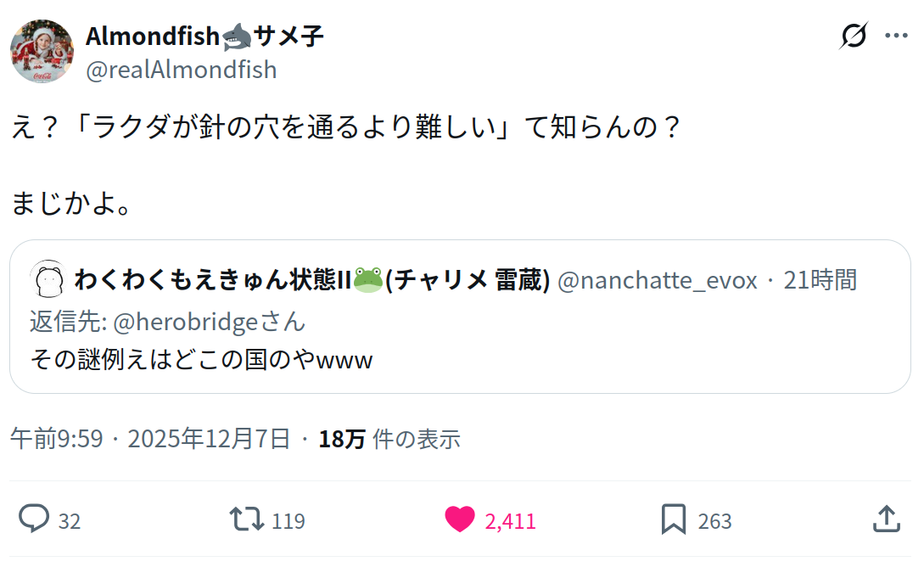Screen dimensions: 924x567
Task: Click the 21時間 quoted tweet timestamp
Action: (820, 279)
